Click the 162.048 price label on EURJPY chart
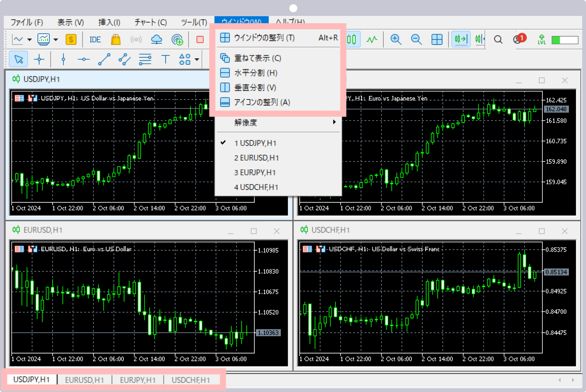Screen dimensions: 586x392 coord(556,109)
